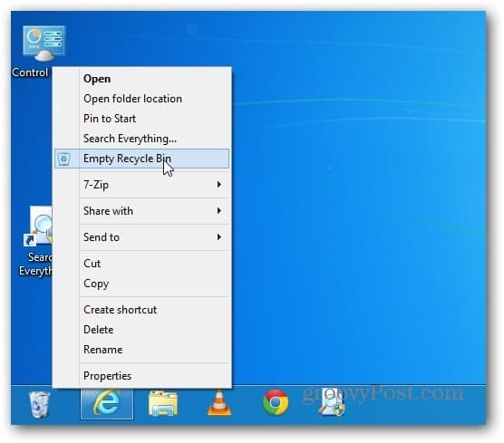This screenshot has height=443, width=504.
Task: Choose Pin to Start
Action: (141, 119)
